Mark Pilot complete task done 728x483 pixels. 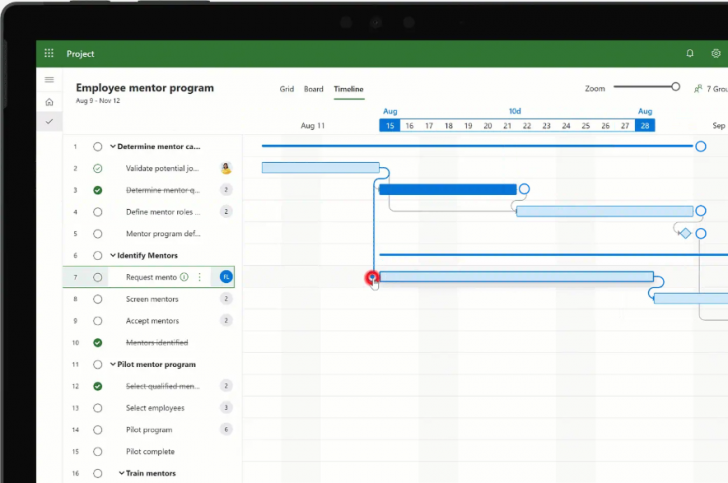[x=98, y=451]
